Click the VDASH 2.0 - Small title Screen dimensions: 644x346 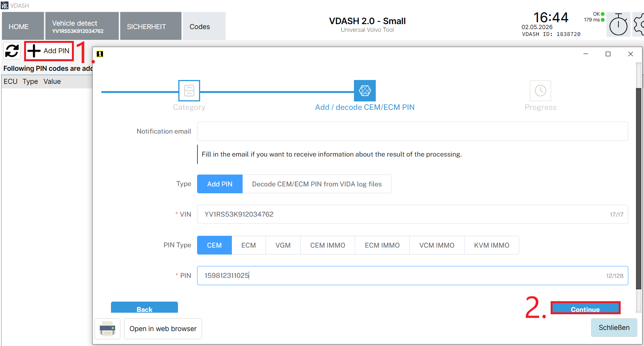(367, 21)
